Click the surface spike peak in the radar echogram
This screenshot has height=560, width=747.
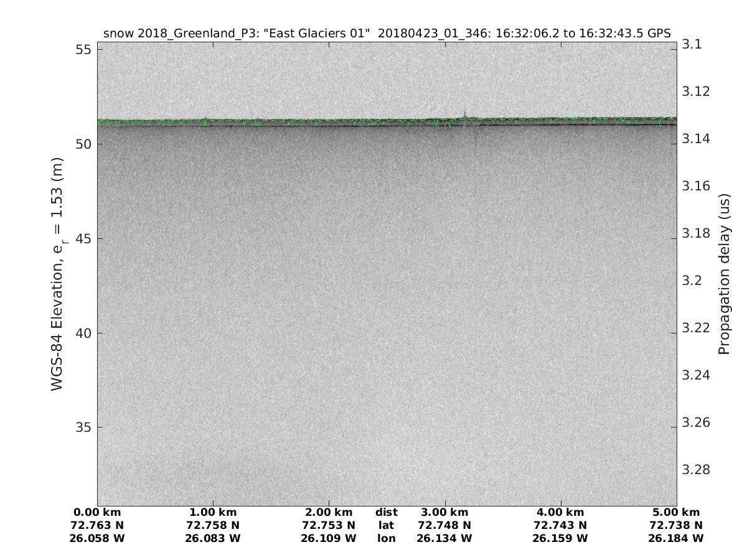point(465,114)
